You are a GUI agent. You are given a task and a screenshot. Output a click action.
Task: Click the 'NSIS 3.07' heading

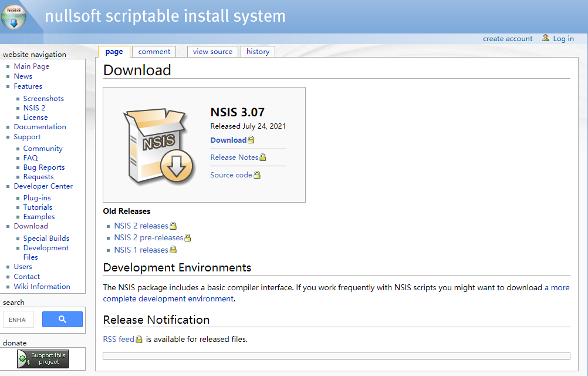(238, 112)
